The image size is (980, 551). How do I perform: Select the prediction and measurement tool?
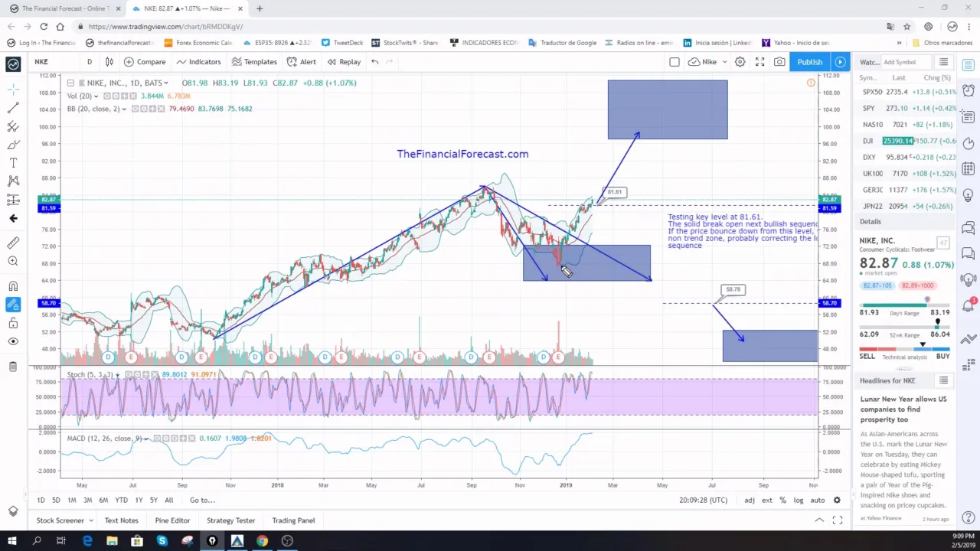coord(13,200)
